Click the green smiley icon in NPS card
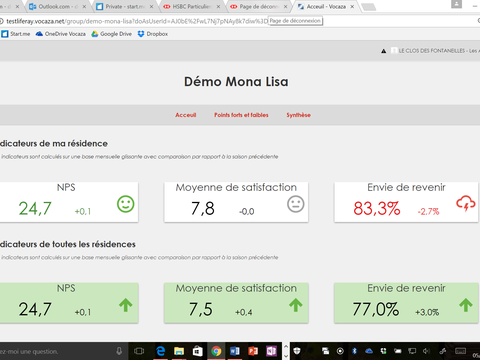The width and height of the screenshot is (480, 360). 126,204
